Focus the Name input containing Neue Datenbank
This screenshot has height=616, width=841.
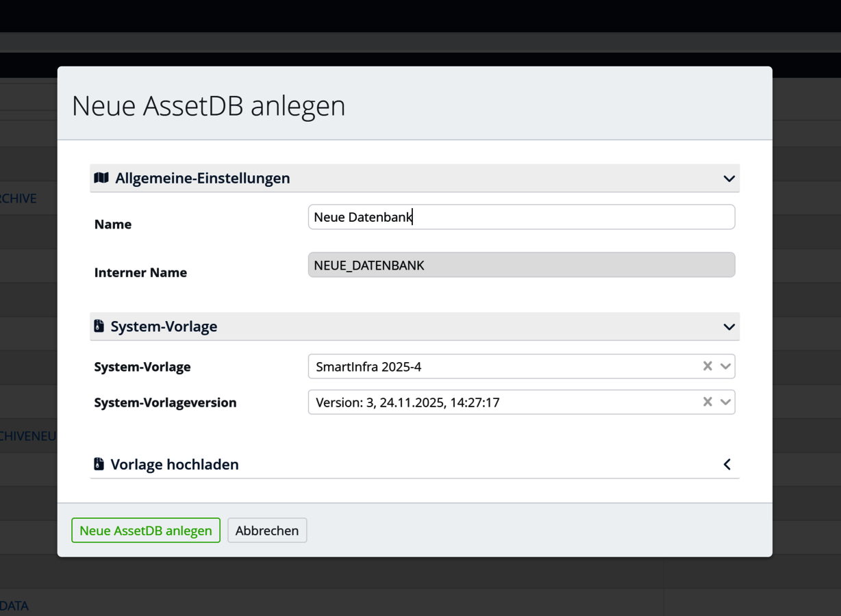coord(520,217)
